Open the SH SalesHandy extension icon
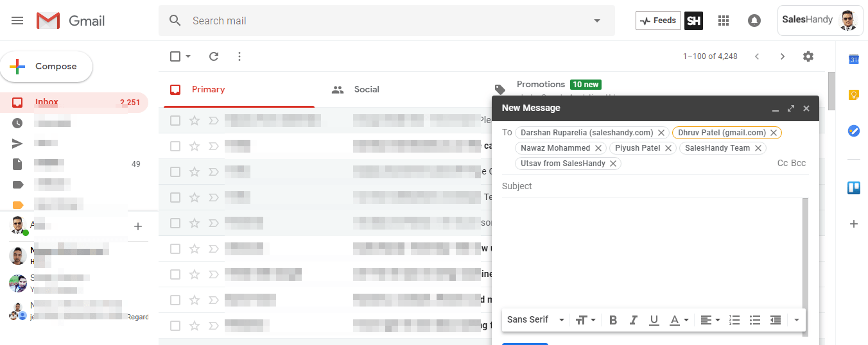Screen dimensions: 868x345 click(693, 21)
